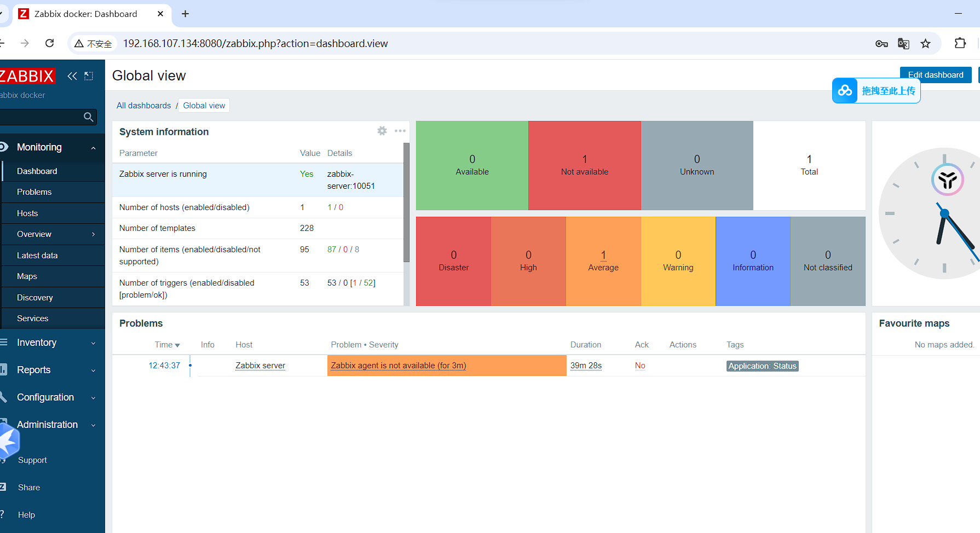
Task: Click the browser reload icon
Action: click(50, 43)
